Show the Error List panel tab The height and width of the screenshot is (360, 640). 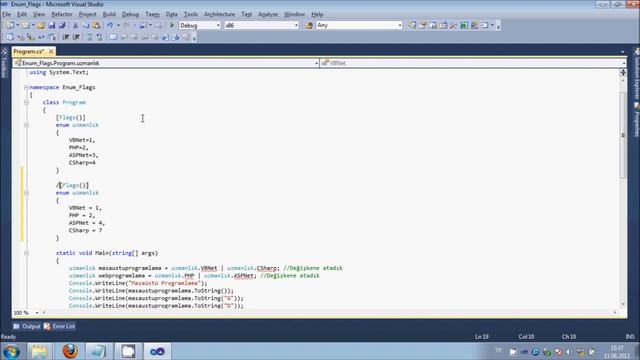point(60,326)
